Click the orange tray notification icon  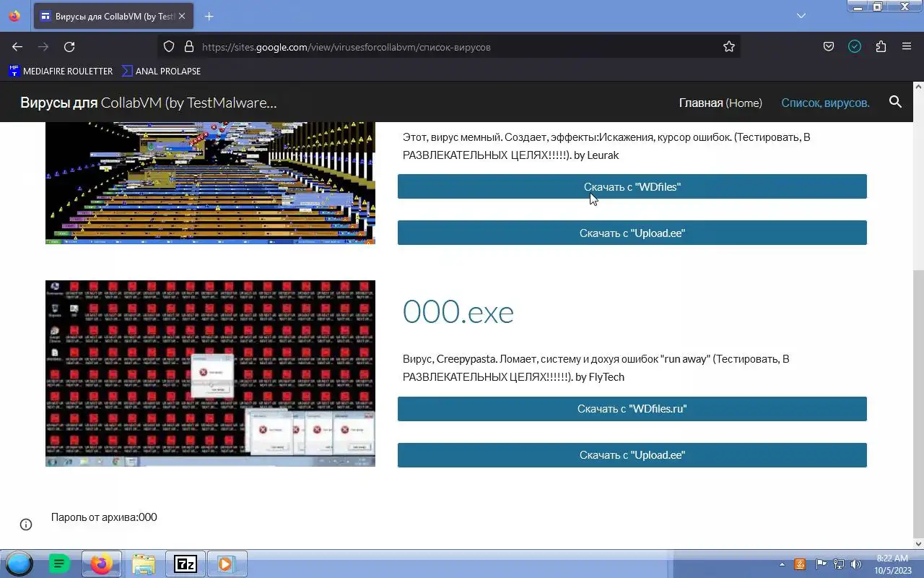click(x=800, y=564)
